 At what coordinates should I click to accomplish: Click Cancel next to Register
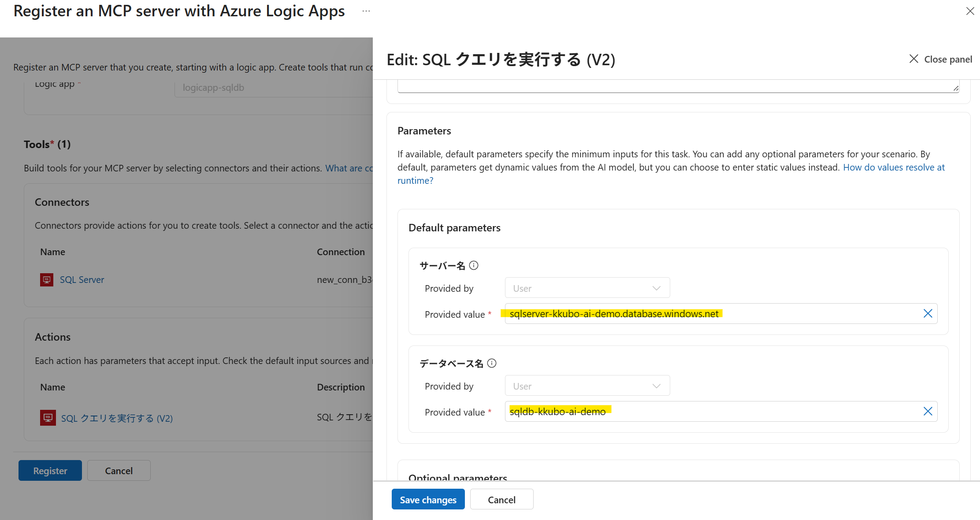coord(119,471)
